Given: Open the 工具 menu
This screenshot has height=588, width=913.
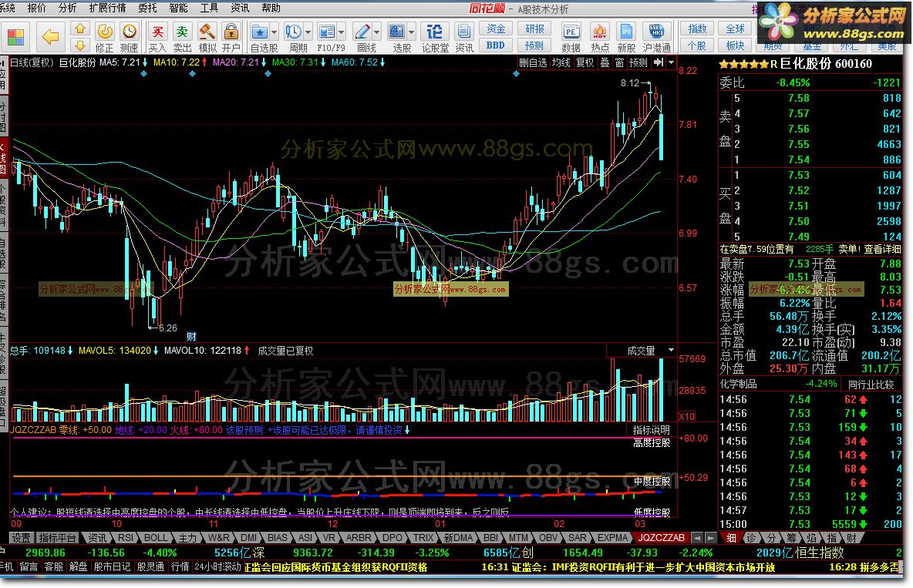Looking at the screenshot, I should (x=209, y=8).
